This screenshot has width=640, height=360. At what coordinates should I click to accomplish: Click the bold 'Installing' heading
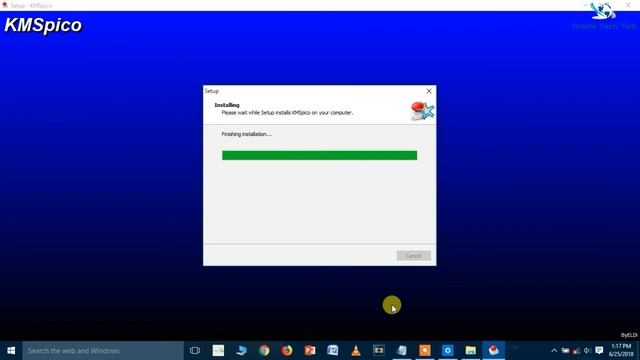pyautogui.click(x=227, y=105)
